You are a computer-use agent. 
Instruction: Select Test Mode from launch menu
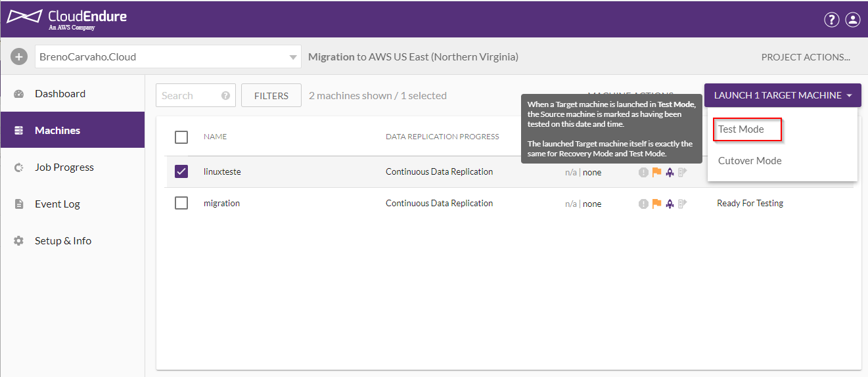click(x=741, y=129)
